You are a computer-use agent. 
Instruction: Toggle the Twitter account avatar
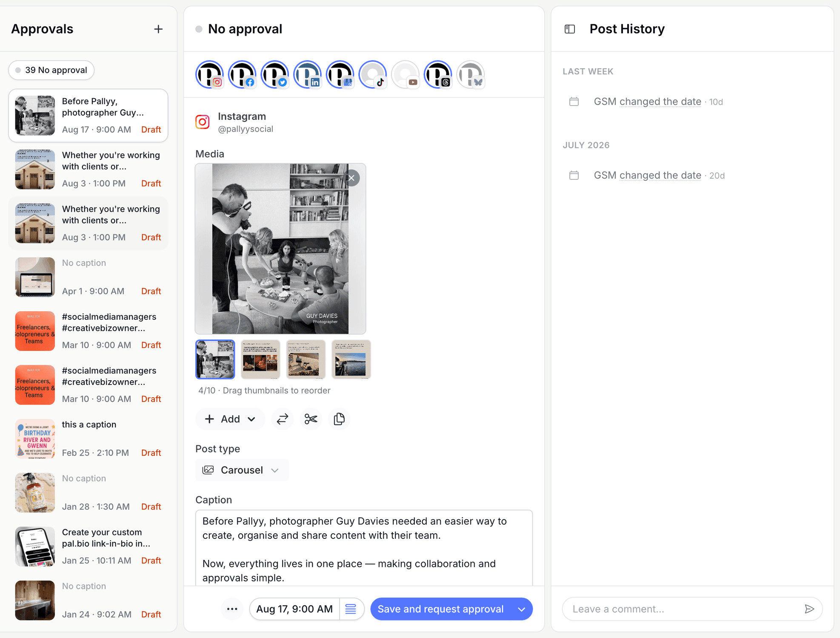pos(275,74)
